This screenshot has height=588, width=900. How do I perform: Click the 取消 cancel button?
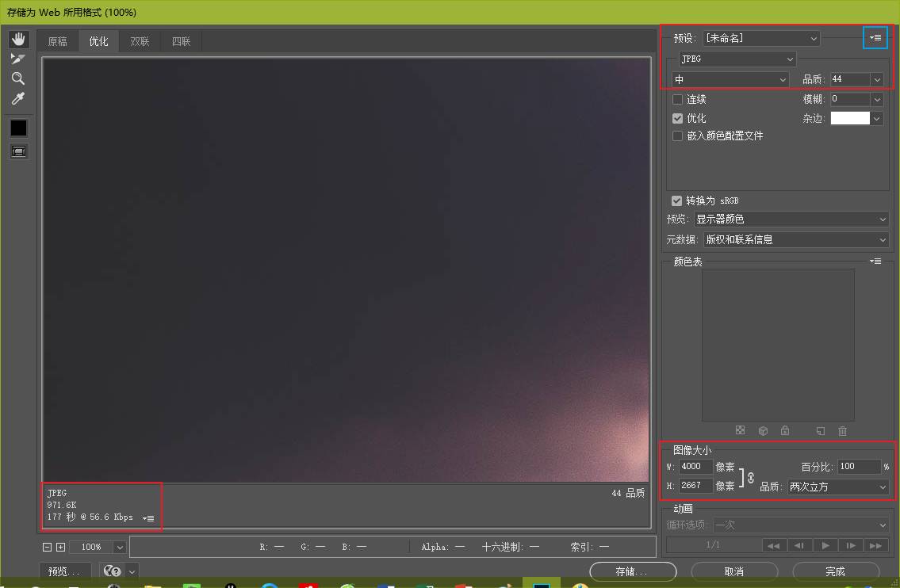(x=734, y=571)
